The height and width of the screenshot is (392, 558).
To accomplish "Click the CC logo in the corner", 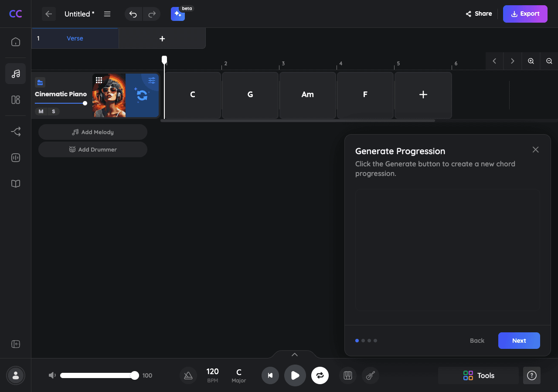I will click(x=16, y=14).
